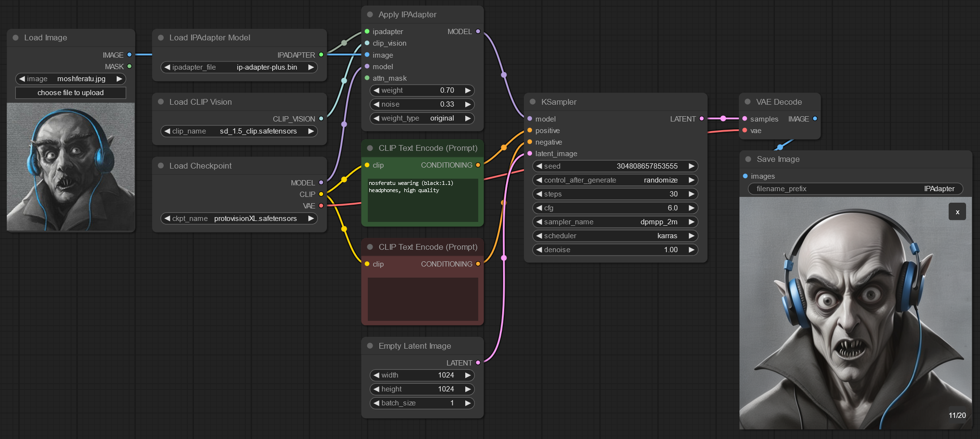Select next sampler with sampler_name right arrow

pos(691,222)
